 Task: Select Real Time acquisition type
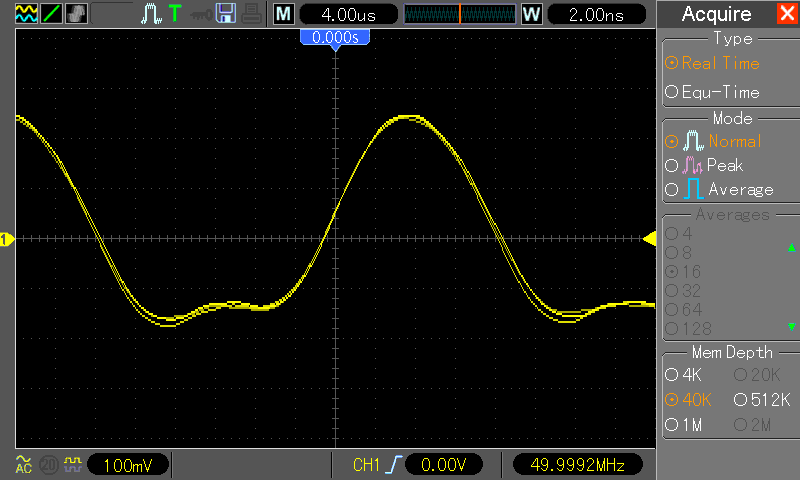[x=713, y=63]
